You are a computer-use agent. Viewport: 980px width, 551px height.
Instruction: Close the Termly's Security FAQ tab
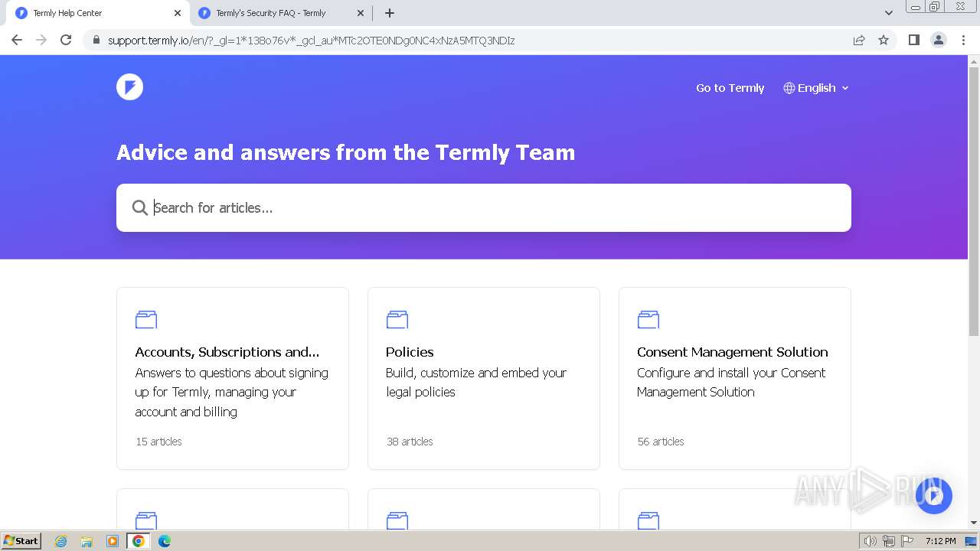click(361, 13)
